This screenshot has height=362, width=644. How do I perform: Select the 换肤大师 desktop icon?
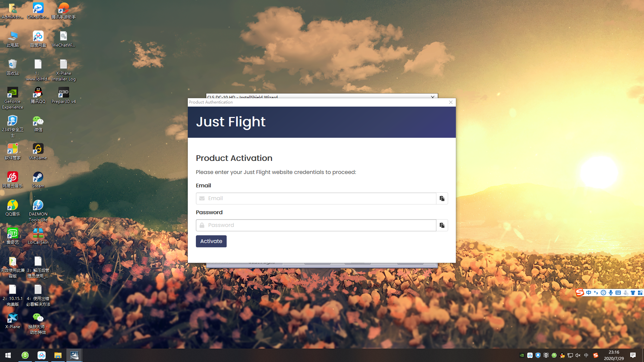(x=38, y=323)
